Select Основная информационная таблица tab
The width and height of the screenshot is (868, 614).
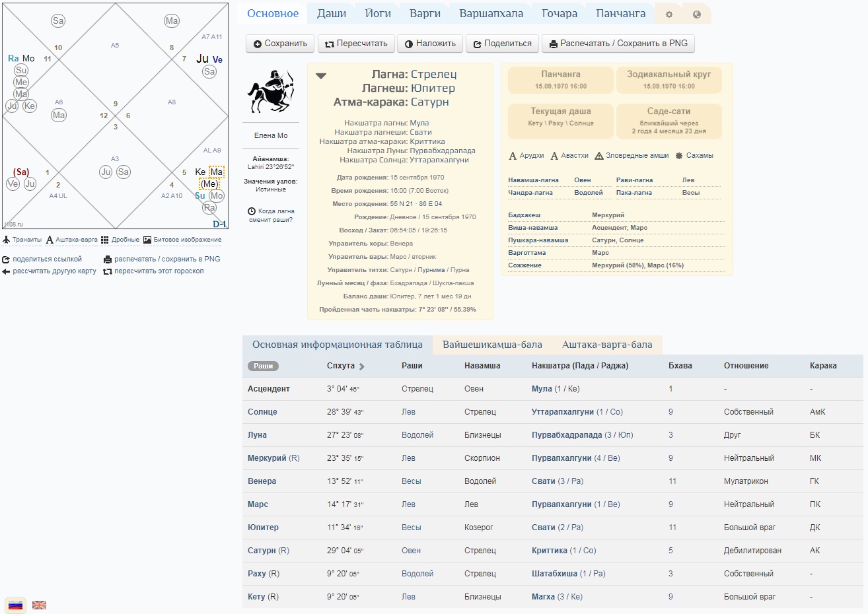[338, 345]
